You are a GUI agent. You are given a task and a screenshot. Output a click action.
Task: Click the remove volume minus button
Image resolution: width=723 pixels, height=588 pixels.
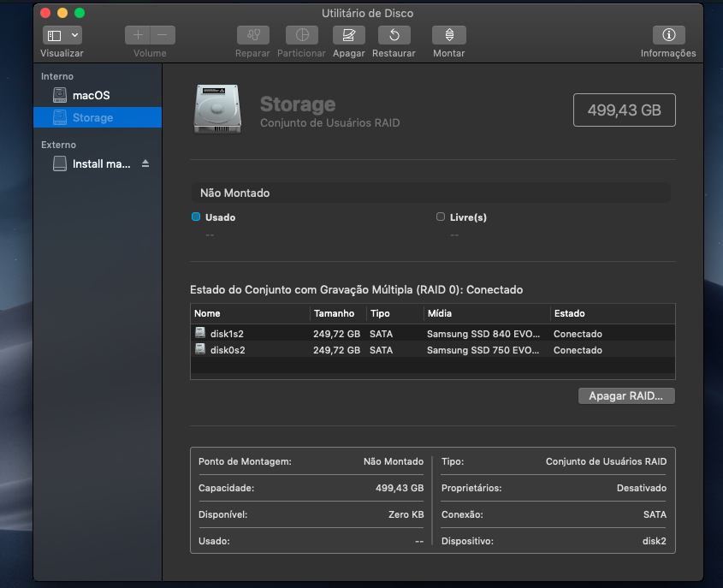pyautogui.click(x=162, y=35)
